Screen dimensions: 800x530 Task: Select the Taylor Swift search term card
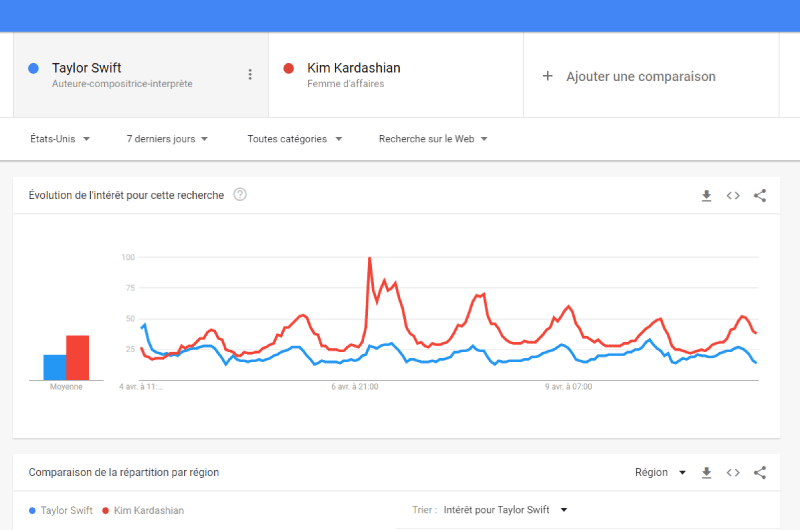point(141,75)
